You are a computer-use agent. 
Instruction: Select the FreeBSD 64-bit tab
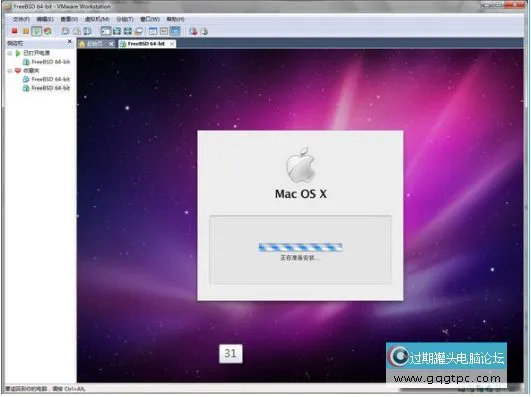click(x=146, y=44)
